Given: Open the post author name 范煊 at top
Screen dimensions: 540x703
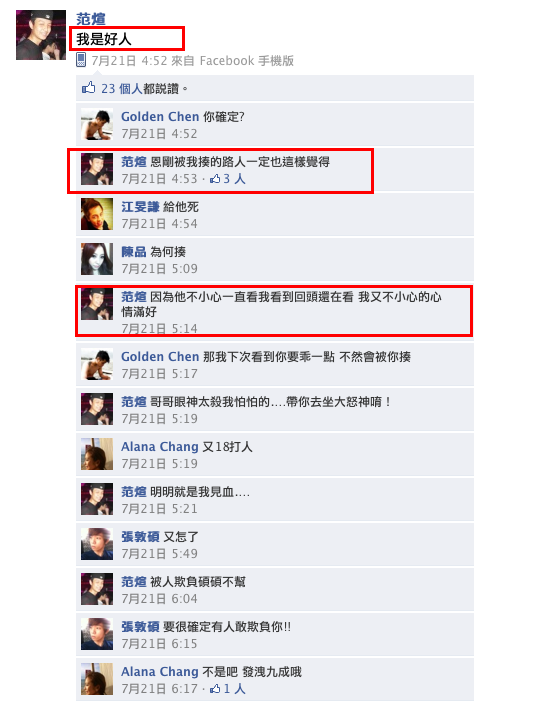Looking at the screenshot, I should pos(91,19).
